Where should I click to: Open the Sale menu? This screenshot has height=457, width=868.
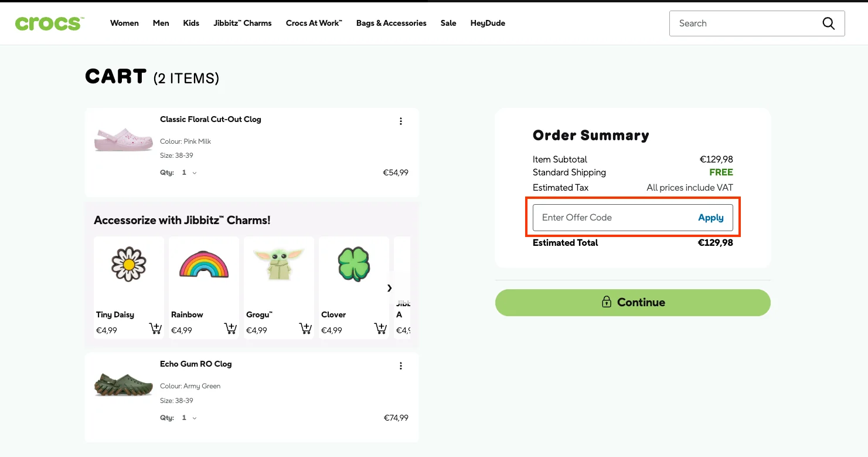click(x=448, y=23)
